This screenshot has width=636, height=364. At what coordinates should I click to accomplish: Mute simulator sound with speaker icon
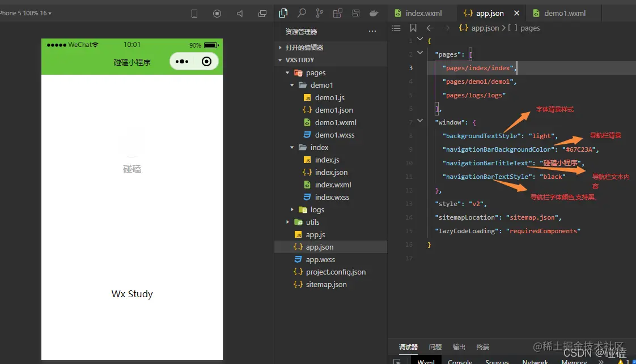(x=240, y=14)
